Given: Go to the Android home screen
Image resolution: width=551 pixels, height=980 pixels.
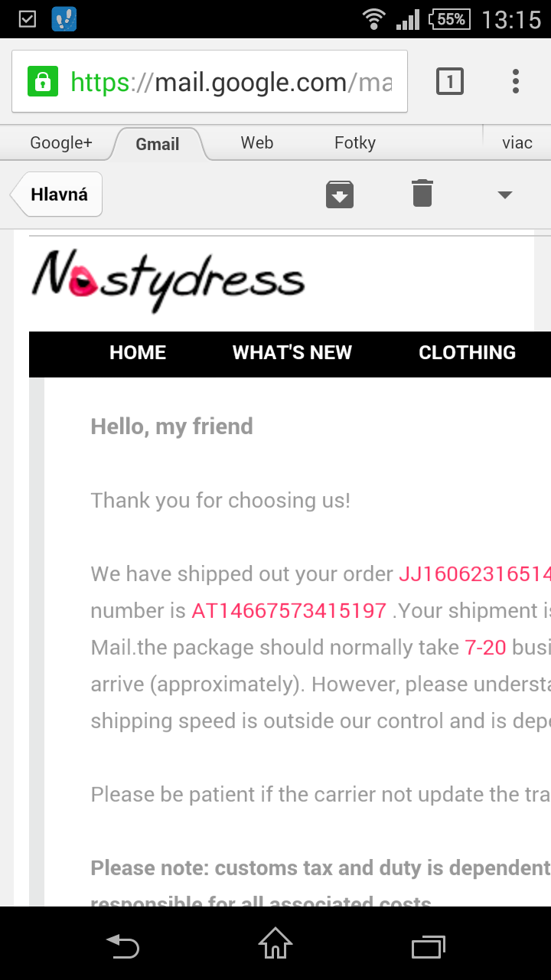Looking at the screenshot, I should tap(275, 943).
